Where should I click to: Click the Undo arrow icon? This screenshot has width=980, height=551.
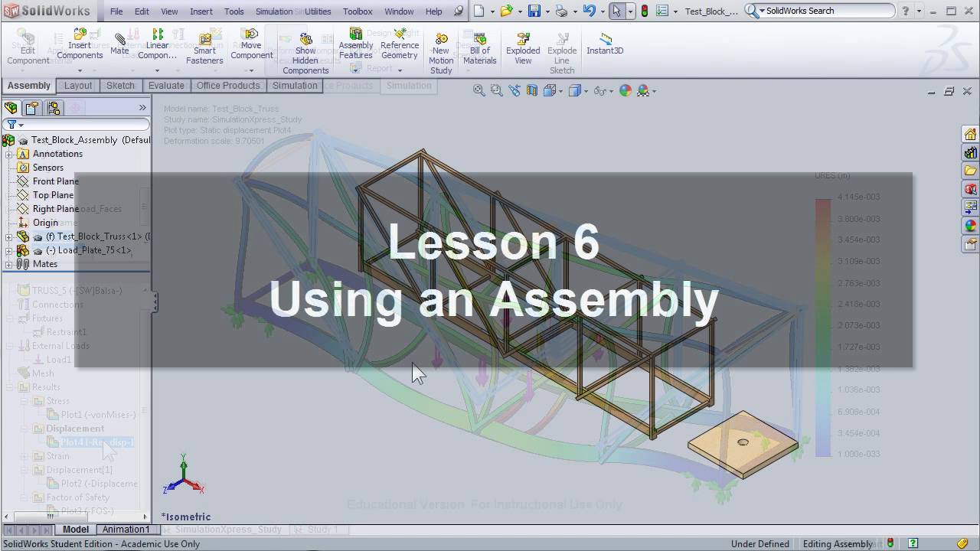pyautogui.click(x=588, y=11)
